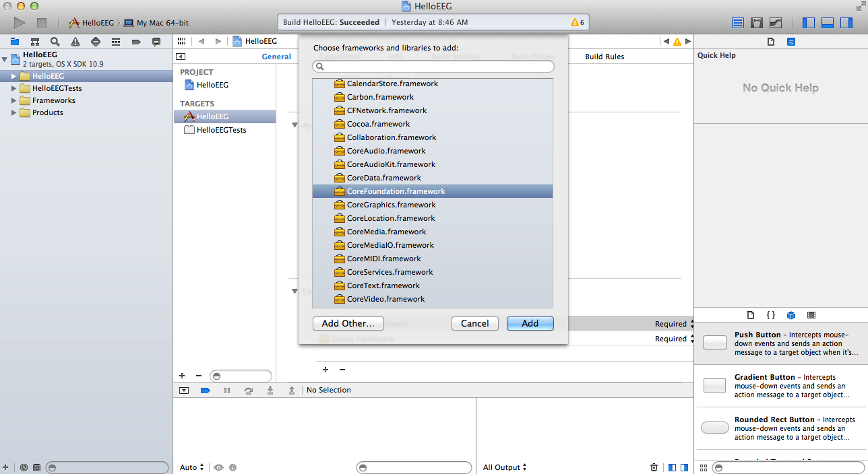Toggle the object library icon grid view

(x=704, y=467)
